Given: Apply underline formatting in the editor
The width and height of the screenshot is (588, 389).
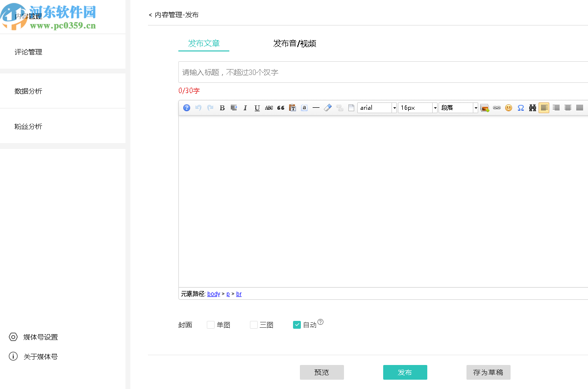Looking at the screenshot, I should 257,108.
